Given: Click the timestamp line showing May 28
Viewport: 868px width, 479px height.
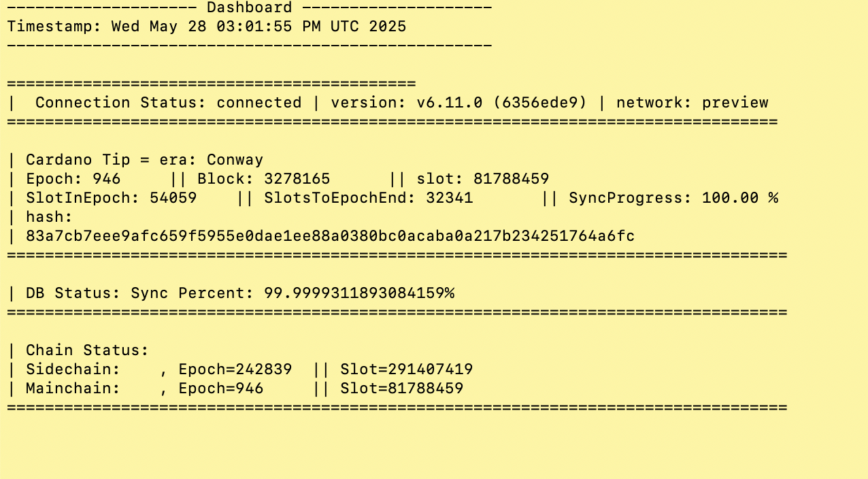Looking at the screenshot, I should [207, 27].
